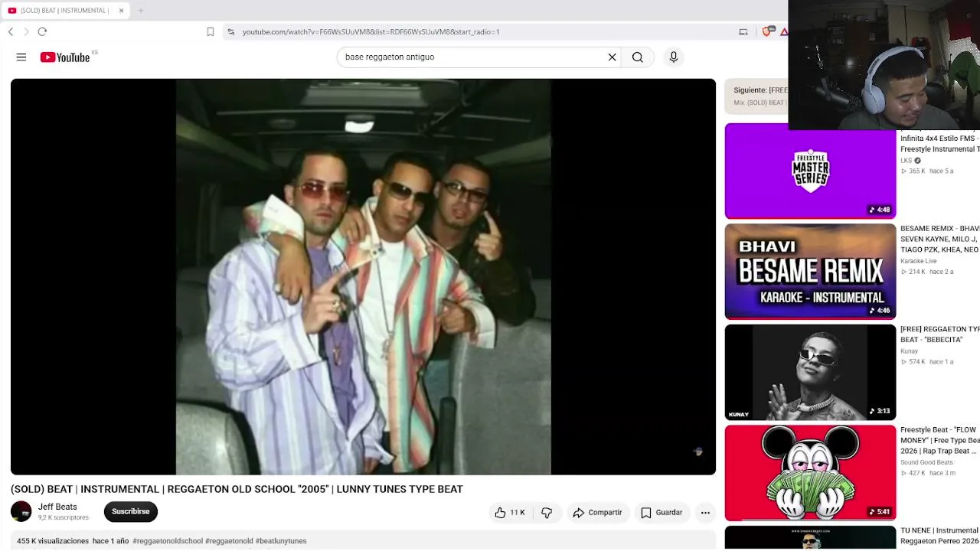Subscribe to Jeff Beats with Suscribirse
This screenshot has height=551, width=980.
tap(131, 511)
